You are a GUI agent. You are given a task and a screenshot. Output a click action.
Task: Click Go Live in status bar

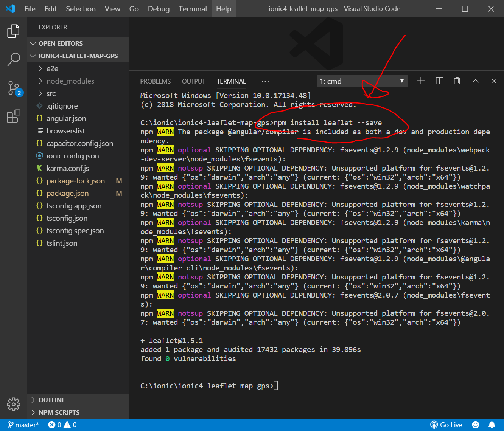[x=446, y=425]
